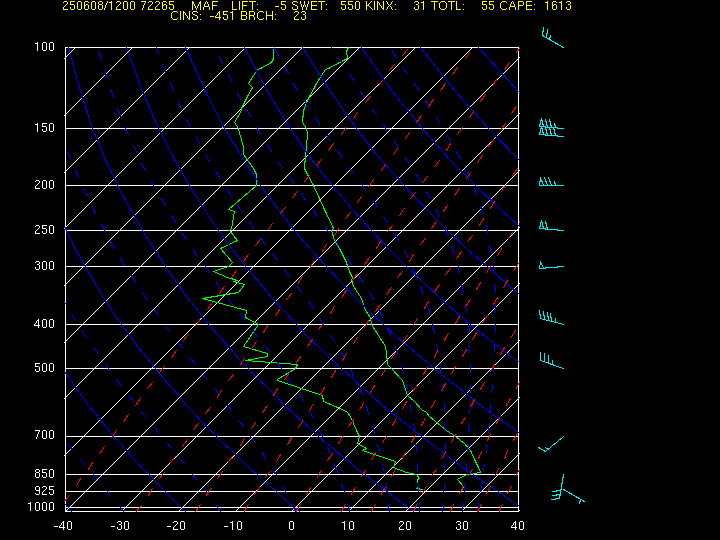This screenshot has height=540, width=720.
Task: Click the 0 temperature axis label
Action: point(291,526)
